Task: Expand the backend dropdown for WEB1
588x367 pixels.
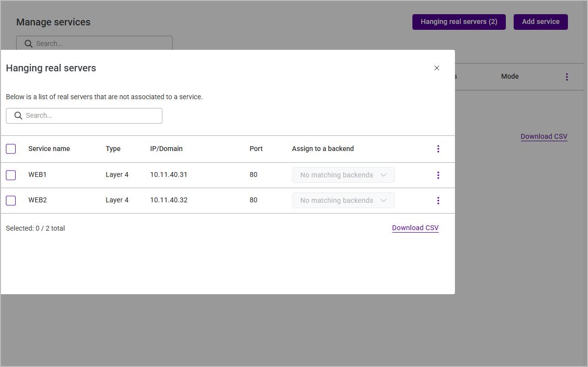Action: (x=343, y=175)
